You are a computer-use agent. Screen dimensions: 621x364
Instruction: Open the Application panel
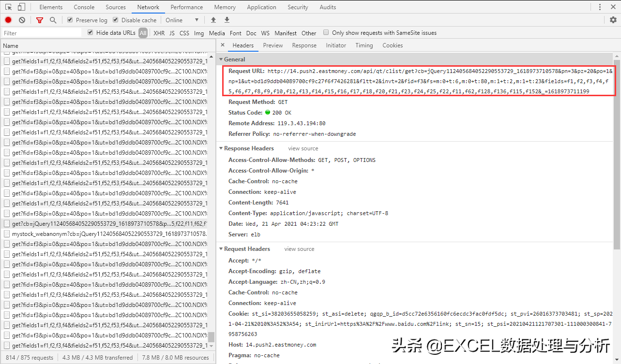(261, 7)
